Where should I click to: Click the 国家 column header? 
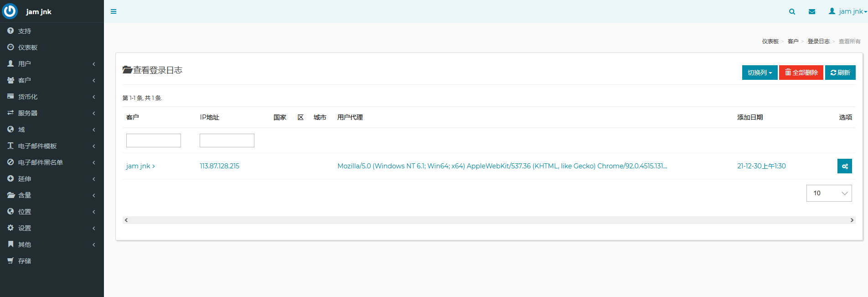coord(280,117)
